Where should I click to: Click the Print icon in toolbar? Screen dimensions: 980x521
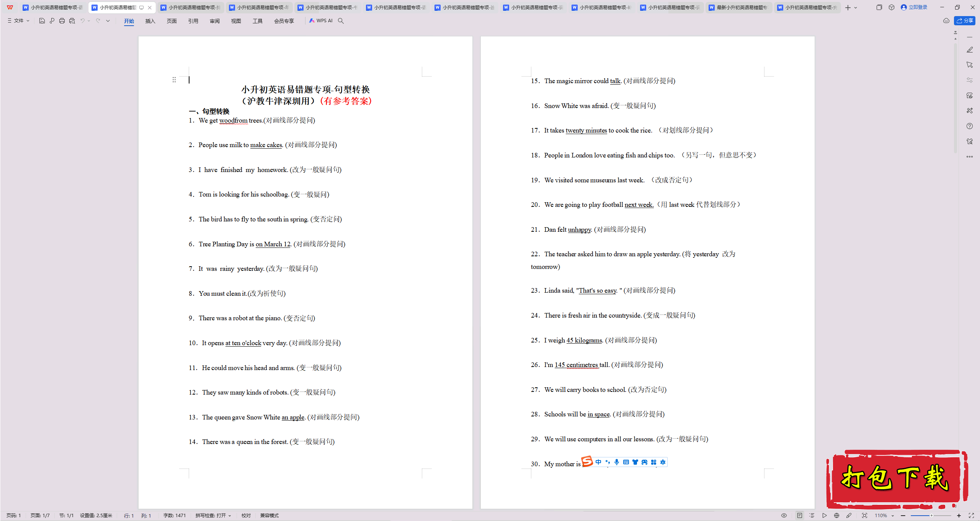pyautogui.click(x=62, y=21)
